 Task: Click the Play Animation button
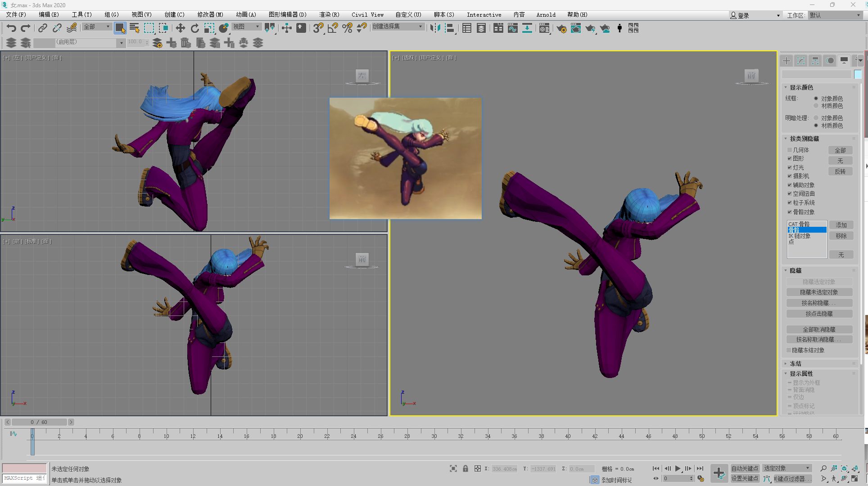pyautogui.click(x=678, y=468)
